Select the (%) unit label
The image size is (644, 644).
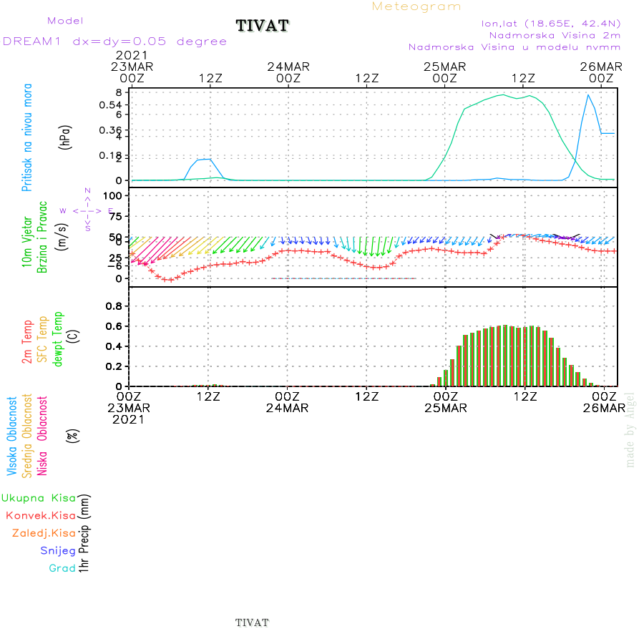[x=73, y=436]
